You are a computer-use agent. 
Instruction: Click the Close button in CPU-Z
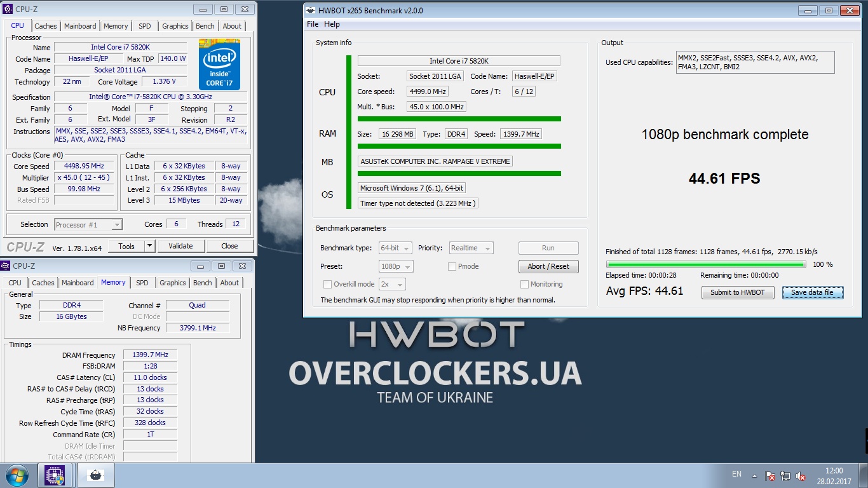229,246
